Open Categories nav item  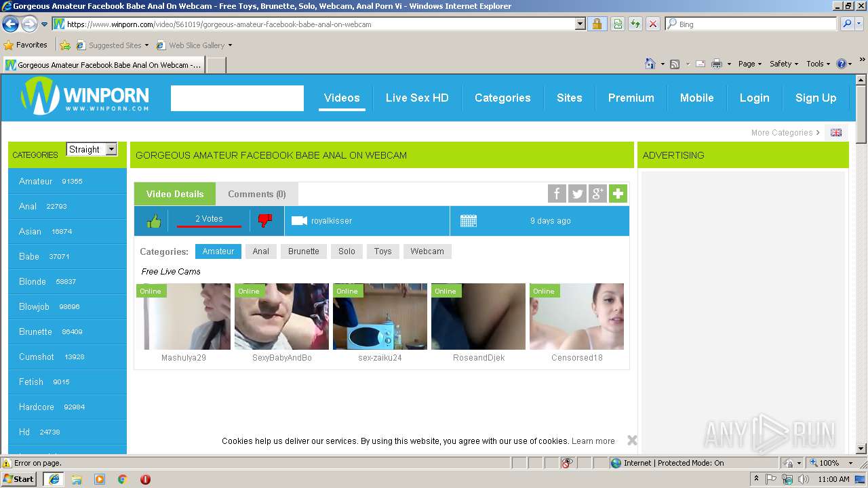click(x=502, y=98)
